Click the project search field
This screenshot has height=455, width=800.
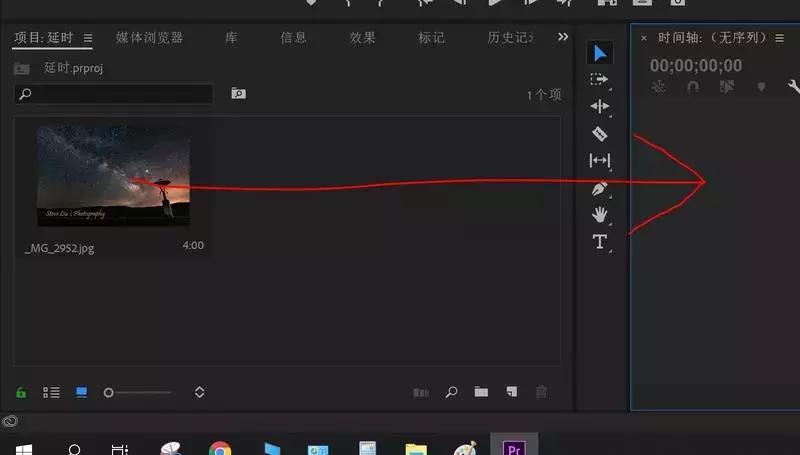pyautogui.click(x=114, y=94)
